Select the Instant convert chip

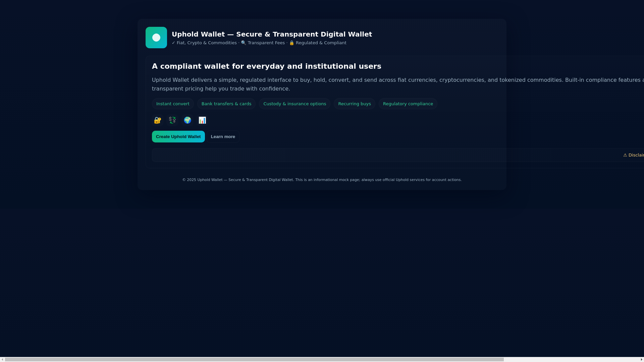click(x=173, y=104)
